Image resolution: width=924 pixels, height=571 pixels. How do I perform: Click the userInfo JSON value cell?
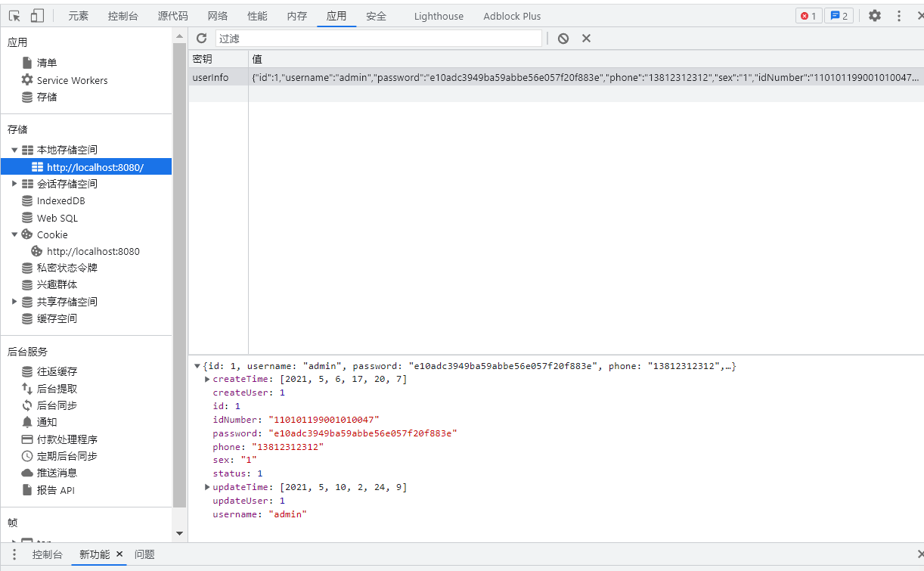586,77
